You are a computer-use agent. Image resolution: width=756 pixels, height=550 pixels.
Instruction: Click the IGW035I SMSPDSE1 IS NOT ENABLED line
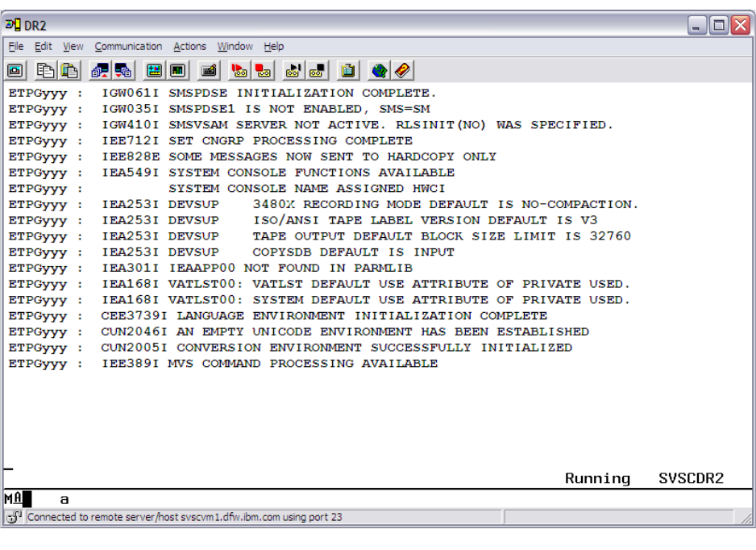219,109
